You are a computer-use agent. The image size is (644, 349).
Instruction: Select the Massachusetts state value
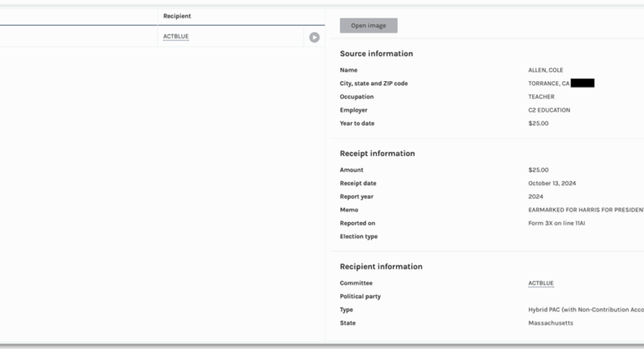pyautogui.click(x=551, y=323)
